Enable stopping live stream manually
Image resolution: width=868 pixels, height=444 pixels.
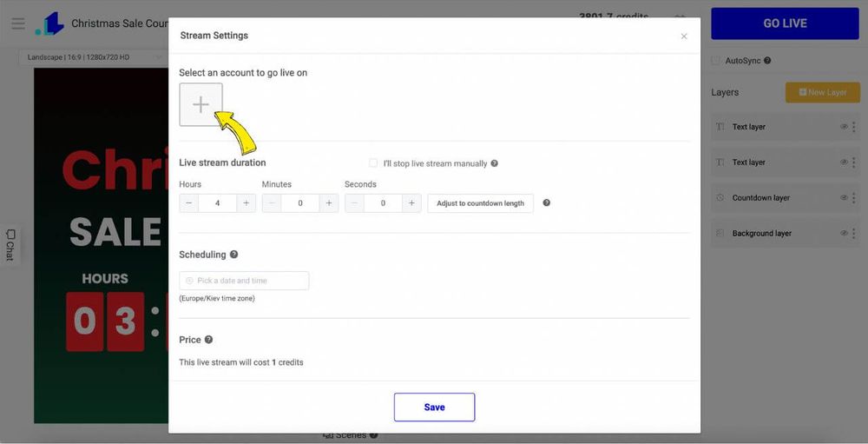(x=373, y=163)
